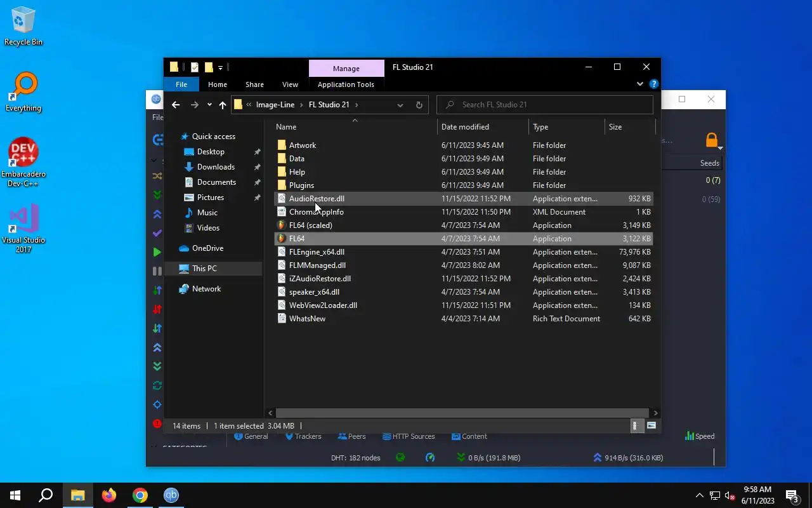Click the pause icon in qBittorrent sidebar
Viewport: 812px width, 508px height.
(157, 271)
